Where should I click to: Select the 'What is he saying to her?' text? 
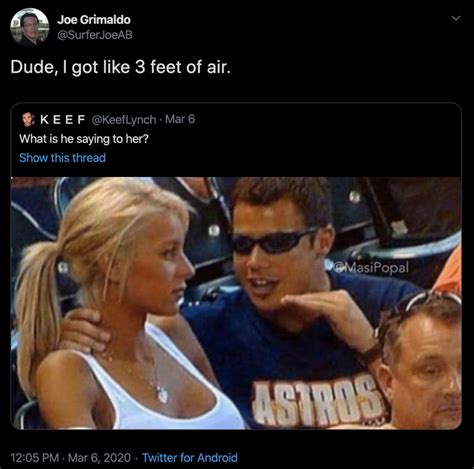pos(84,139)
